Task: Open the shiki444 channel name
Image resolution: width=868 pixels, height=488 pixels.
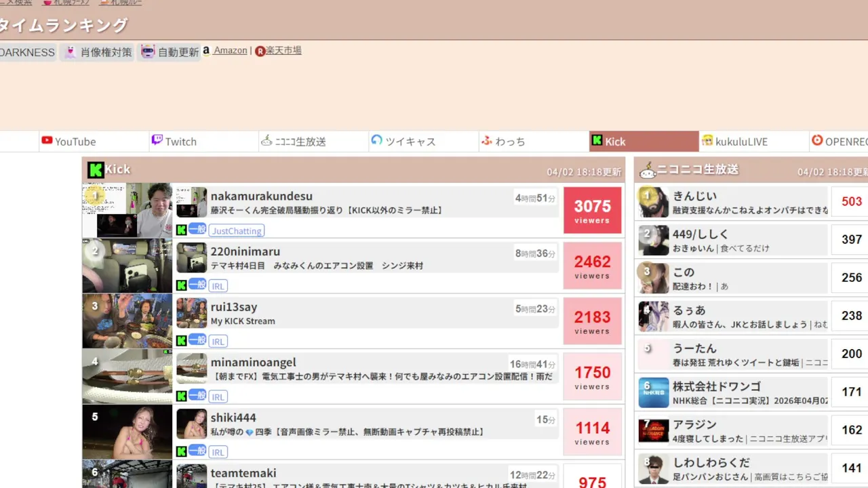Action: tap(233, 418)
